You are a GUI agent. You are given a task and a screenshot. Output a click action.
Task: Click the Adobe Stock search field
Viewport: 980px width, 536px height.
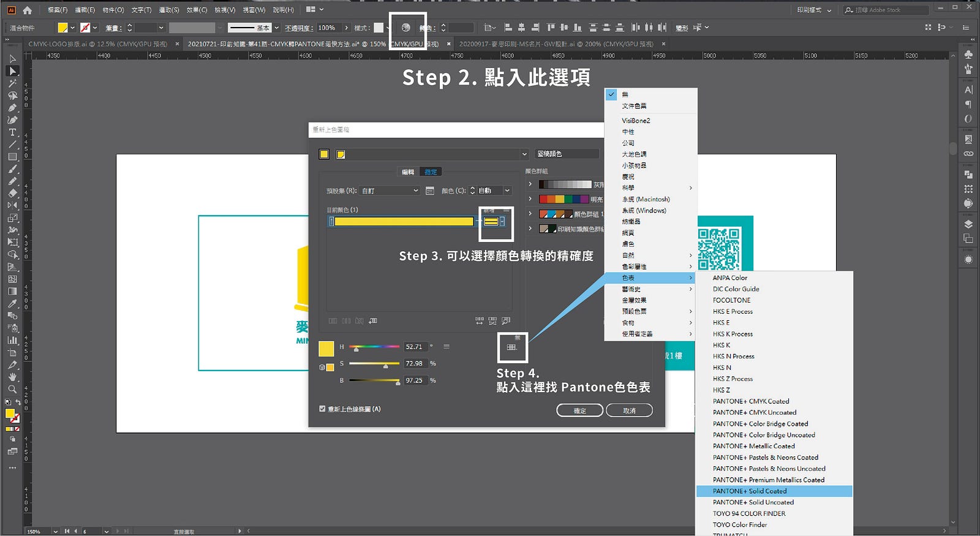coord(886,10)
